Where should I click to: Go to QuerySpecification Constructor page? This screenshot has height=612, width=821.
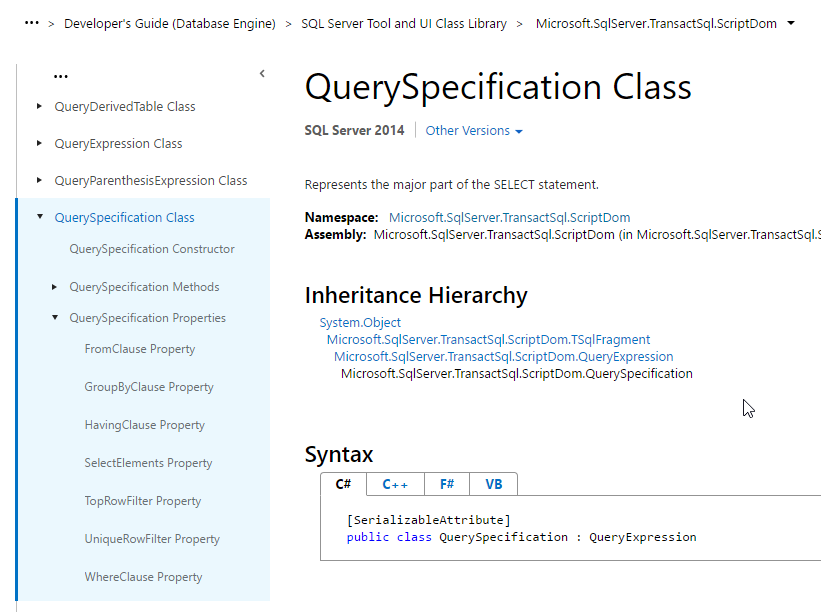[152, 249]
